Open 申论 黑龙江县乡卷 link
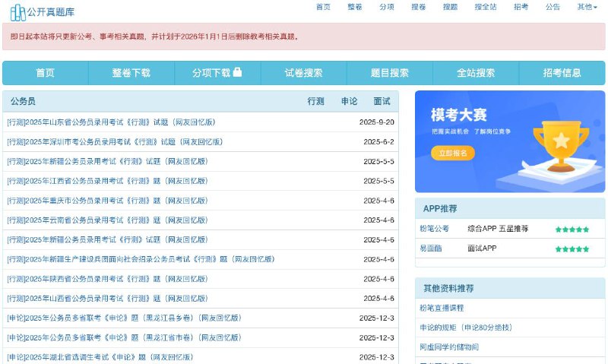This screenshot has width=608, height=364. [124, 318]
